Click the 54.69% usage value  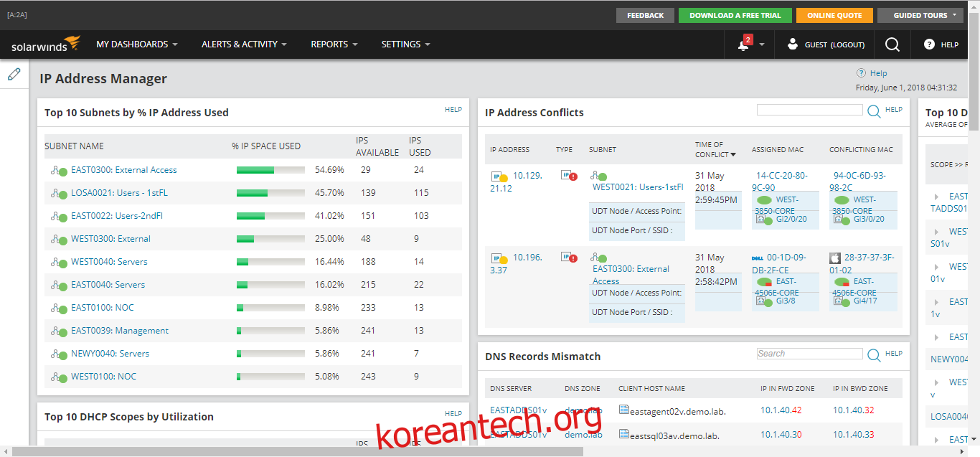(329, 170)
